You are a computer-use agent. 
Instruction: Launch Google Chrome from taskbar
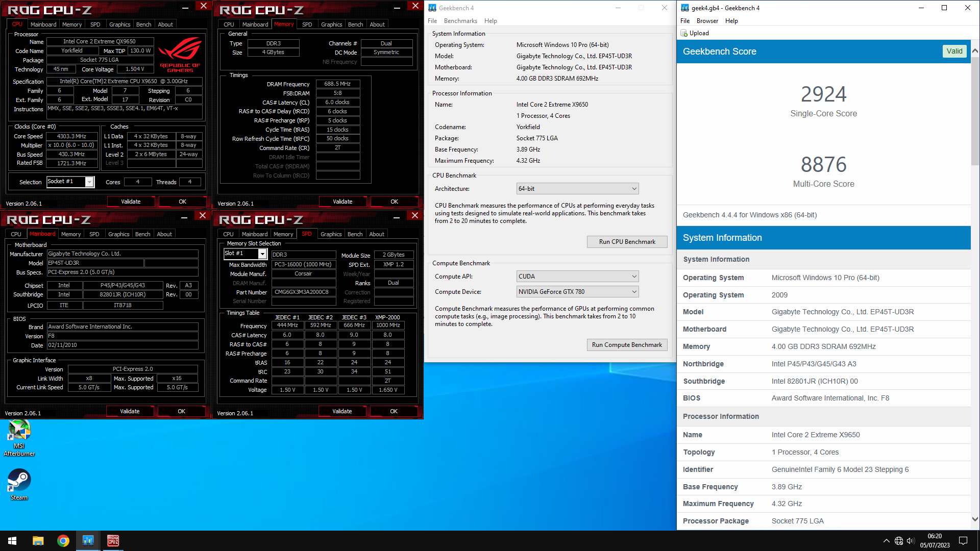(63, 541)
